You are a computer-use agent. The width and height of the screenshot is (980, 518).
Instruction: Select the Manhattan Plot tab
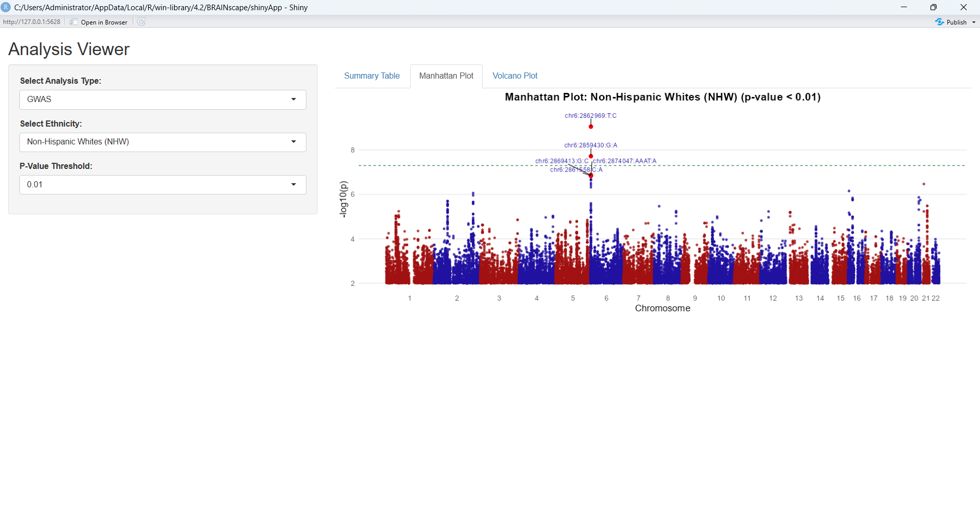tap(446, 76)
